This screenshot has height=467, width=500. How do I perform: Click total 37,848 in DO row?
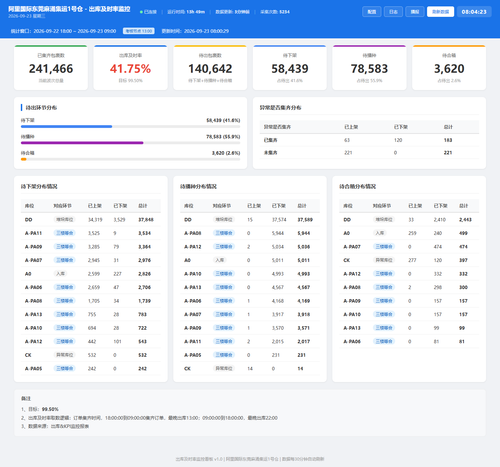pyautogui.click(x=146, y=220)
